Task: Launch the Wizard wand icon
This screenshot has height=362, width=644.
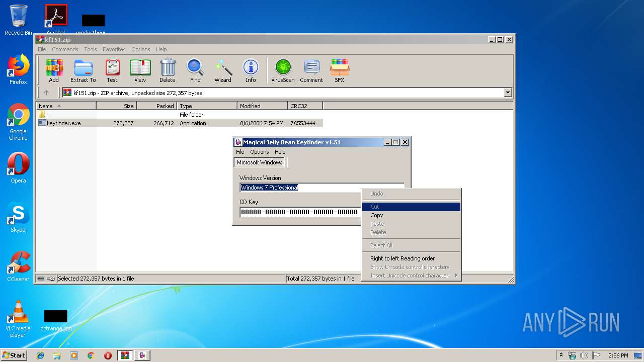Action: 223,70
